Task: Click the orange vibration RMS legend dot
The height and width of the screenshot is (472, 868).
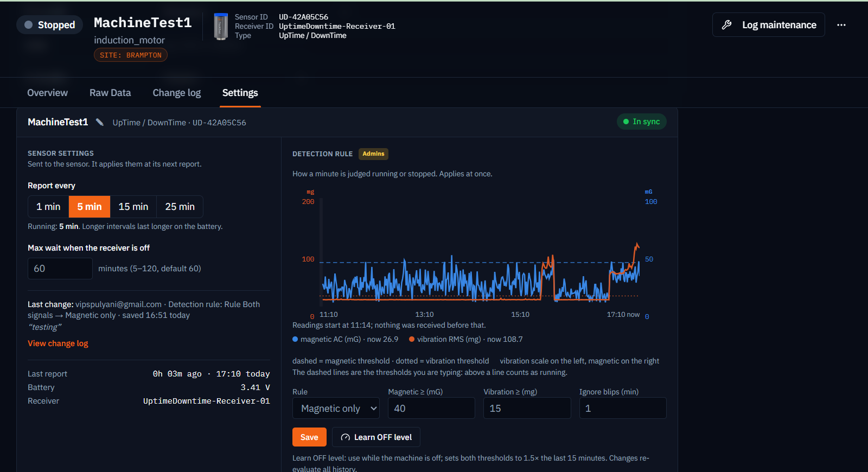Action: pyautogui.click(x=412, y=339)
